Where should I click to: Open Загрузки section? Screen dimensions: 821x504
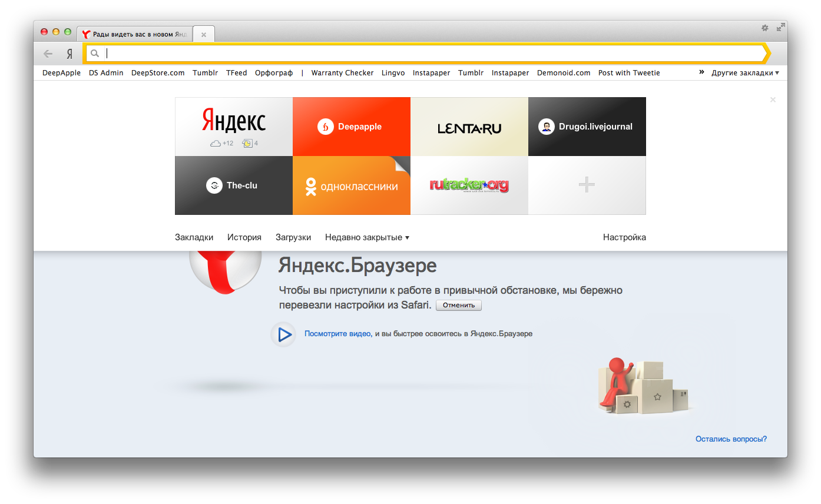293,237
